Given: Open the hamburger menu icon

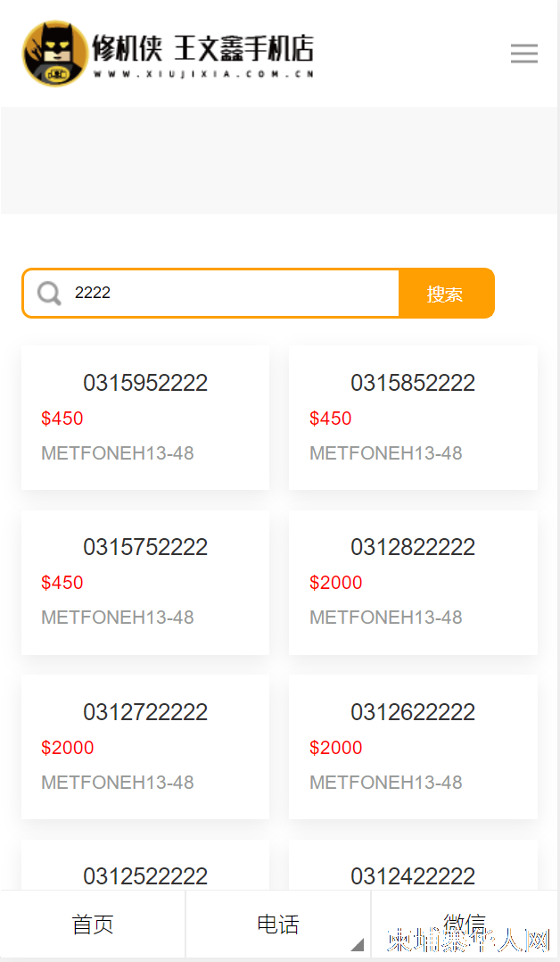Looking at the screenshot, I should click(523, 54).
